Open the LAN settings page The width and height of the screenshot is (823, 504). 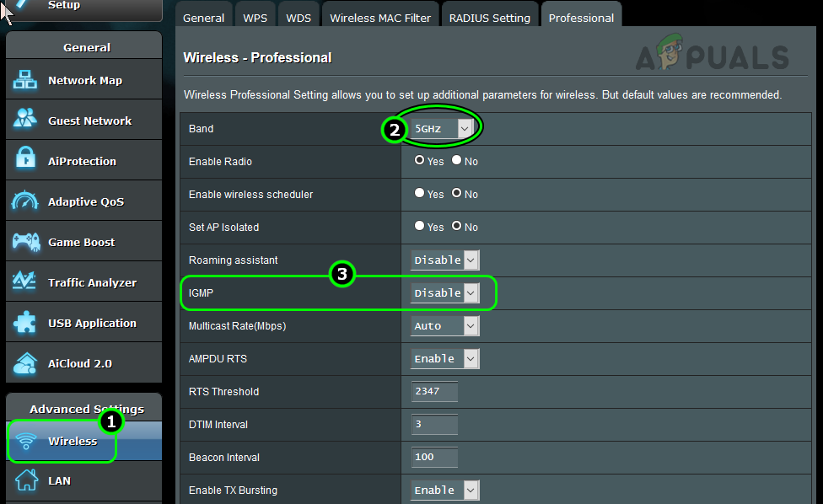click(x=59, y=480)
